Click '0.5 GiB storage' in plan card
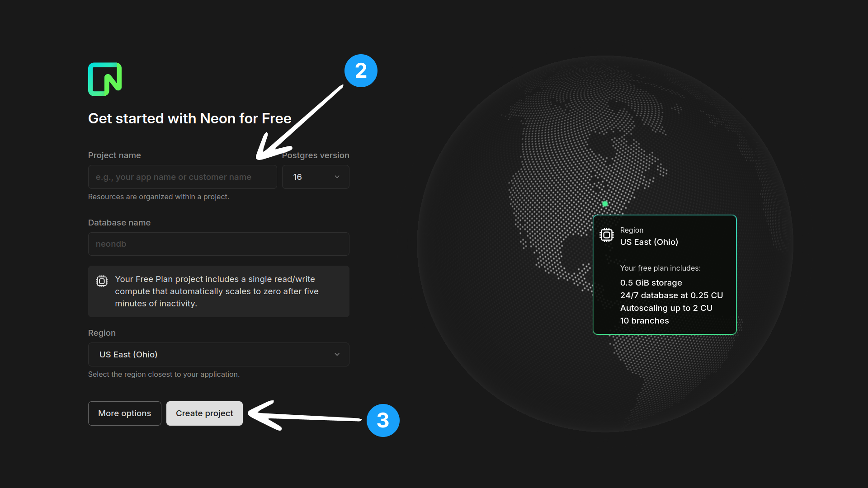 click(651, 283)
